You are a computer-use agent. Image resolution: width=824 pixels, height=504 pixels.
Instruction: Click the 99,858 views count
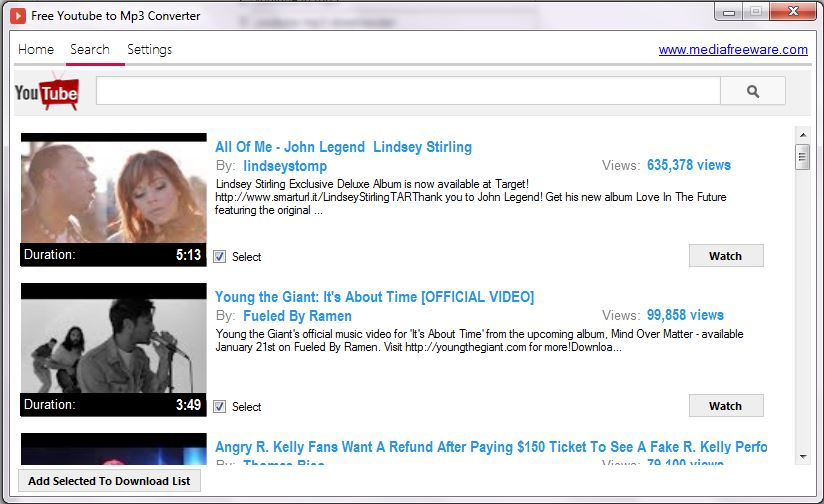click(685, 315)
